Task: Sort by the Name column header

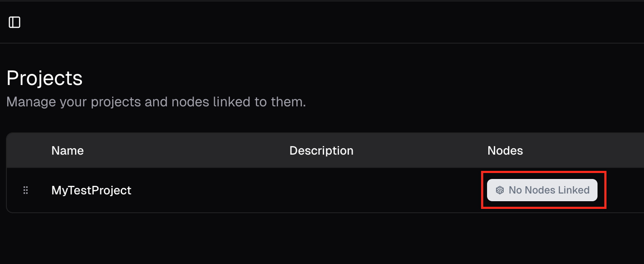Action: click(67, 151)
